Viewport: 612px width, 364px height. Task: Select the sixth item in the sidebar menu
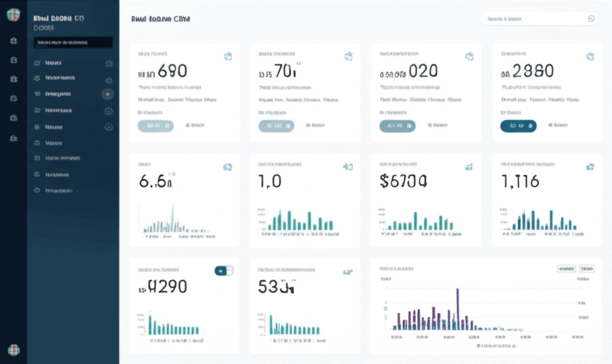tap(54, 143)
